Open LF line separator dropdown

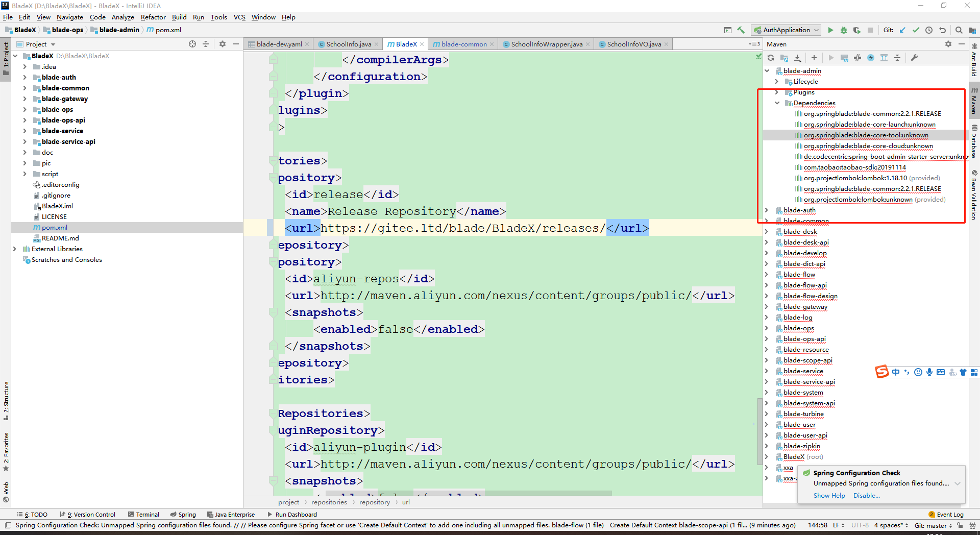(x=839, y=525)
